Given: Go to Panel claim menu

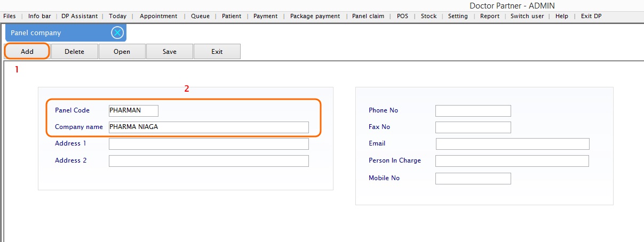Looking at the screenshot, I should point(368,16).
